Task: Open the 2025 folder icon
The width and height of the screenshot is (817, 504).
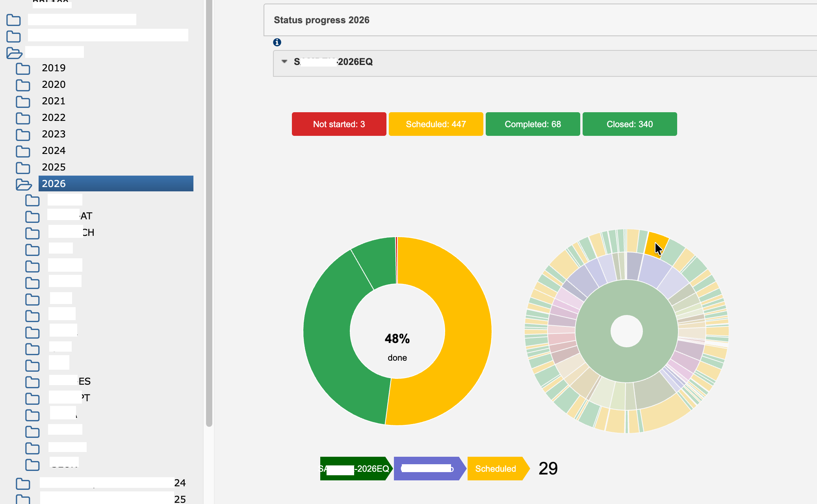Action: click(x=23, y=167)
